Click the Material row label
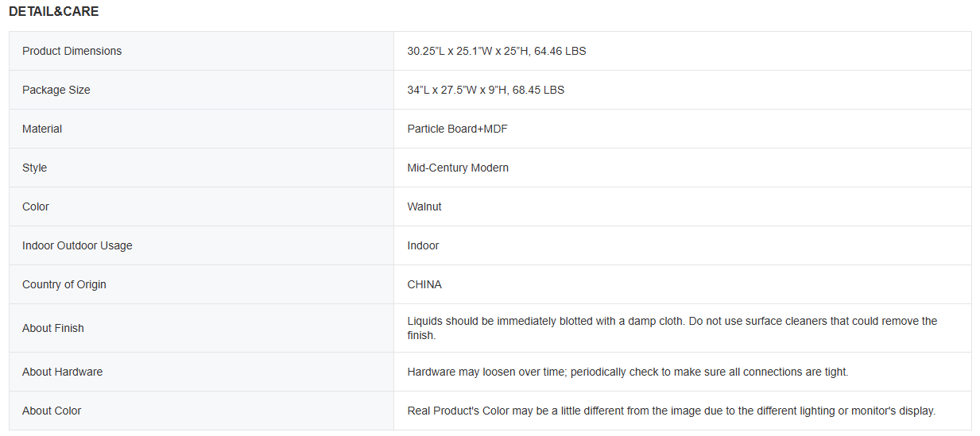Viewport: 980px width, 436px height. point(42,129)
